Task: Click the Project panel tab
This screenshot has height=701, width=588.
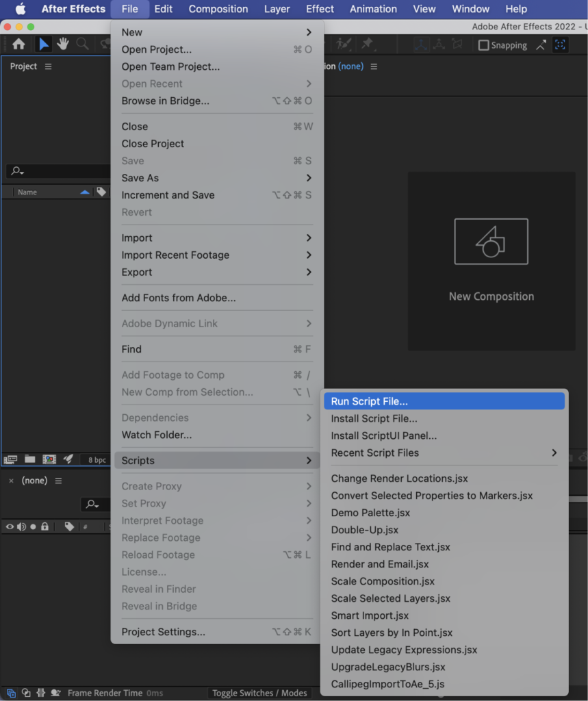Action: point(23,66)
